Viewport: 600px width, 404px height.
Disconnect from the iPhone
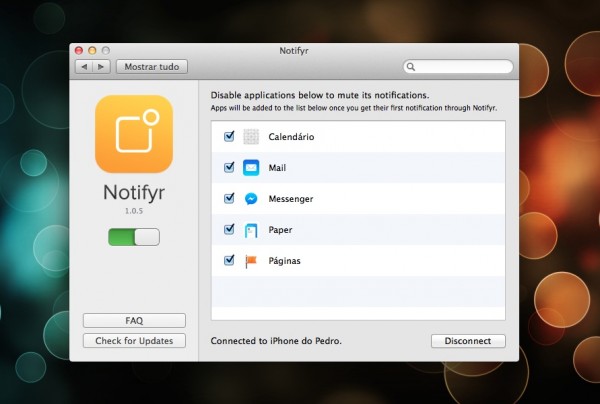(468, 341)
